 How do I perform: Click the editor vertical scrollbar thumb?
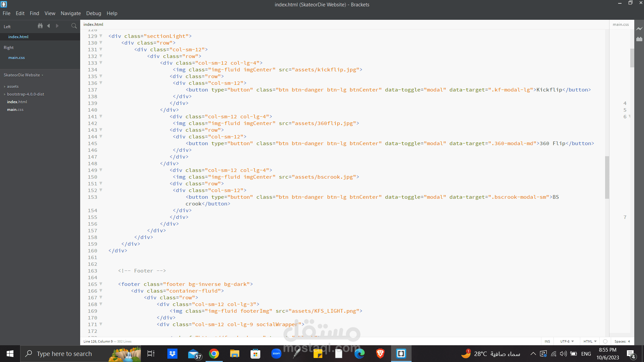[x=607, y=177]
